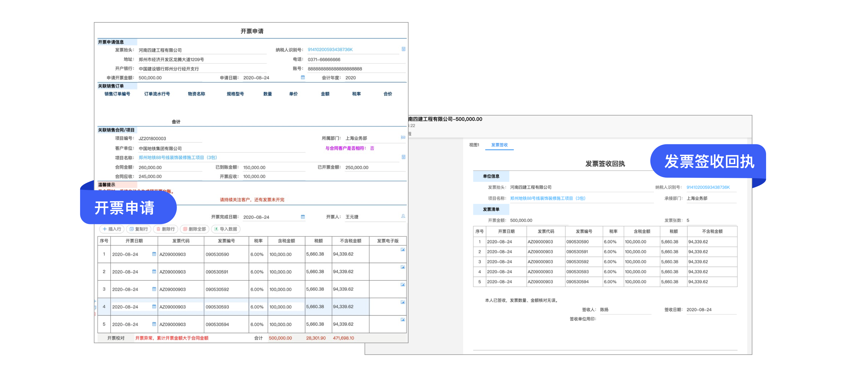
Task: Click 项目编号 field JZ201800003
Action: (170, 138)
